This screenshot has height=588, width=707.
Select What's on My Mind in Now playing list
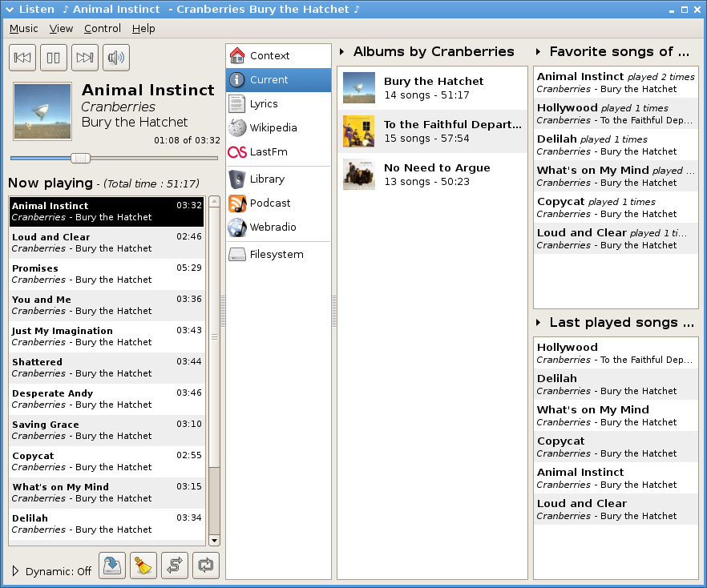(x=107, y=493)
